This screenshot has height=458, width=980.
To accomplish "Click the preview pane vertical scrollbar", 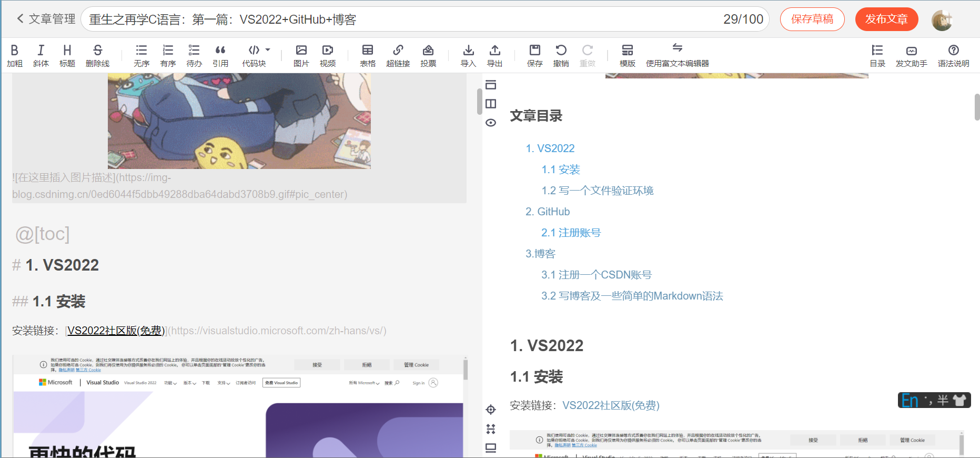I will tap(977, 107).
